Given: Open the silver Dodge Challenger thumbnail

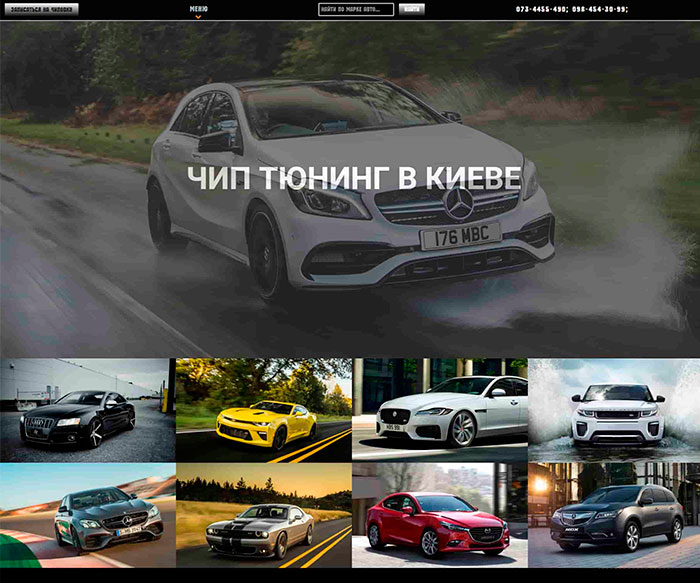Looking at the screenshot, I should point(264,515).
